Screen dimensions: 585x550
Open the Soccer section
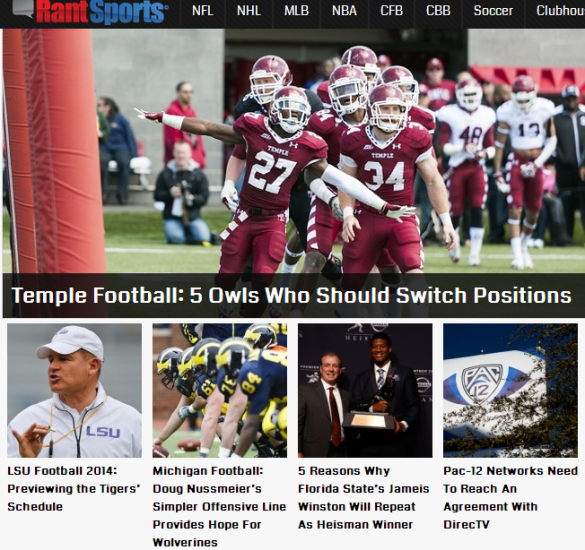pyautogui.click(x=493, y=11)
